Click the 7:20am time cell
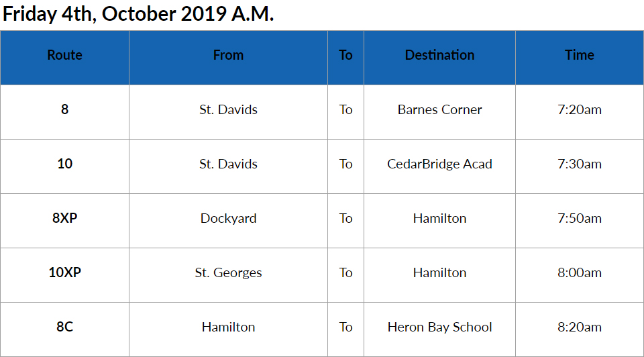The height and width of the screenshot is (357, 644). point(579,109)
